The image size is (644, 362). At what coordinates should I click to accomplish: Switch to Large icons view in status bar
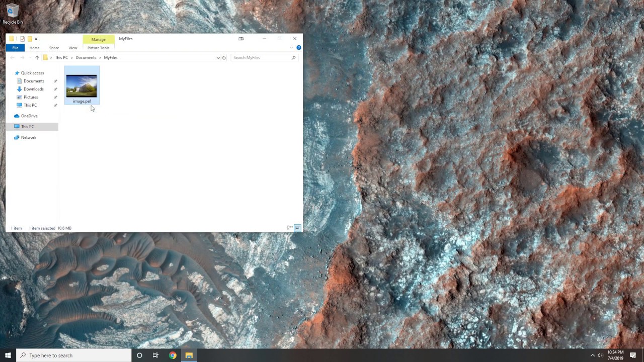coord(297,228)
